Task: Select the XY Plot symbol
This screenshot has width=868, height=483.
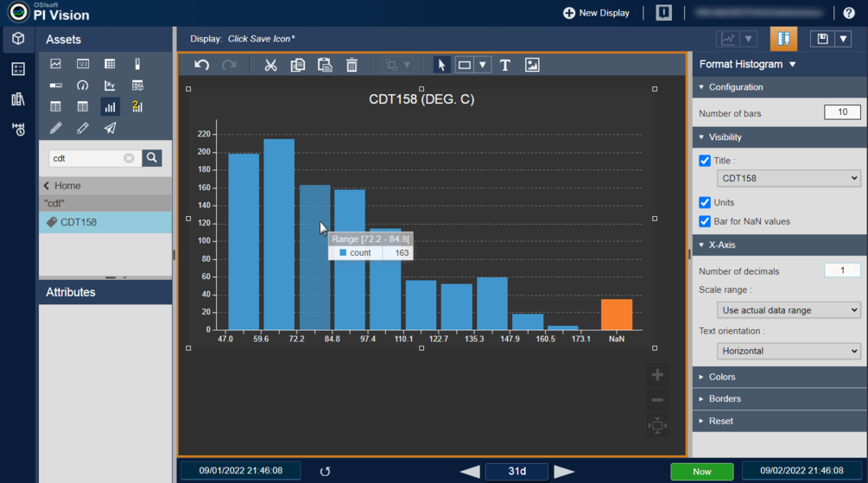Action: [x=111, y=86]
